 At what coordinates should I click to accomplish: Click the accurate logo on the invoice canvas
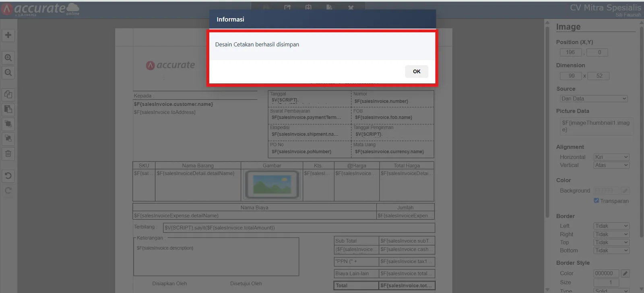pos(170,65)
